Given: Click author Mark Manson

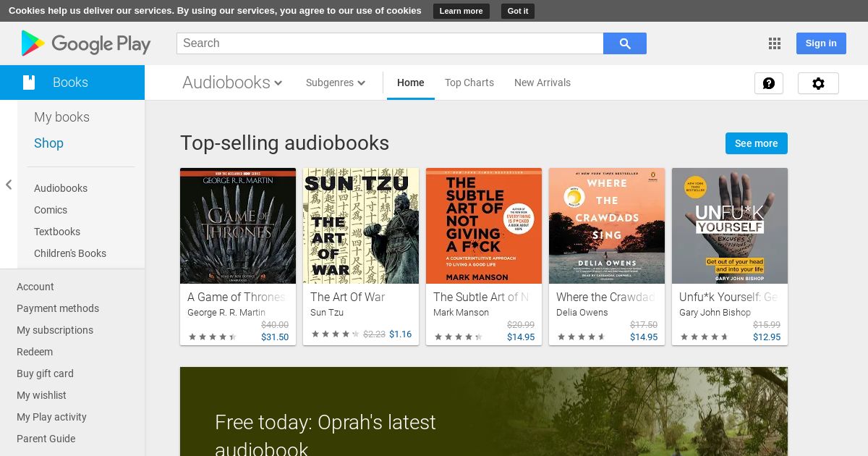Looking at the screenshot, I should click(461, 313).
